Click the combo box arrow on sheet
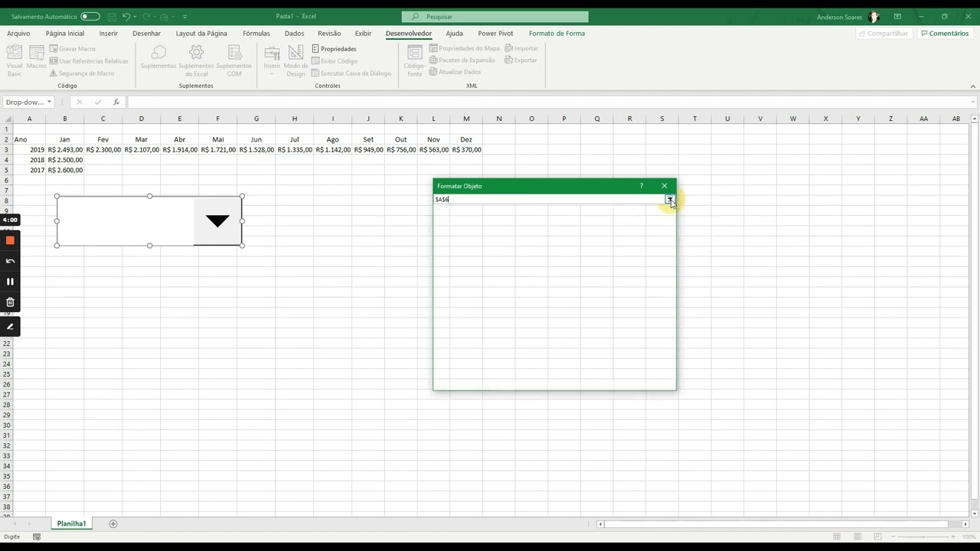This screenshot has height=551, width=980. pyautogui.click(x=217, y=221)
